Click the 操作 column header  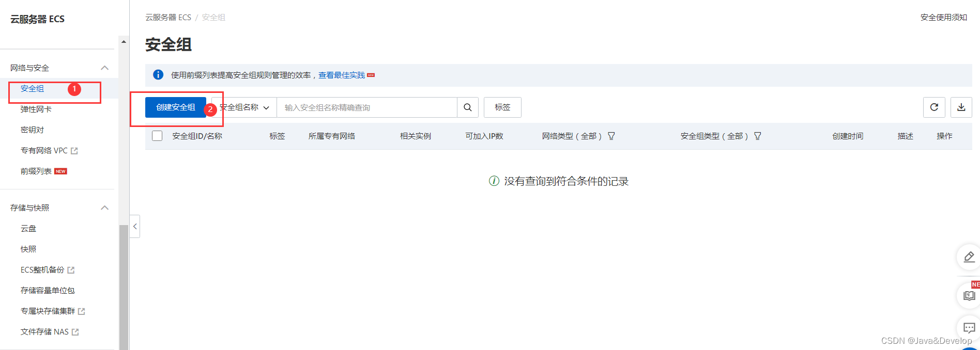[944, 136]
